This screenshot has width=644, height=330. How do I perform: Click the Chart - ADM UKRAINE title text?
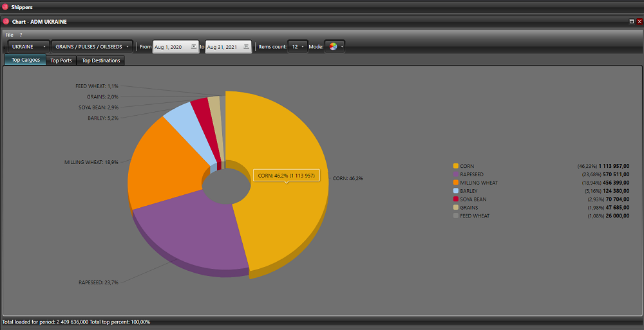[x=39, y=22]
